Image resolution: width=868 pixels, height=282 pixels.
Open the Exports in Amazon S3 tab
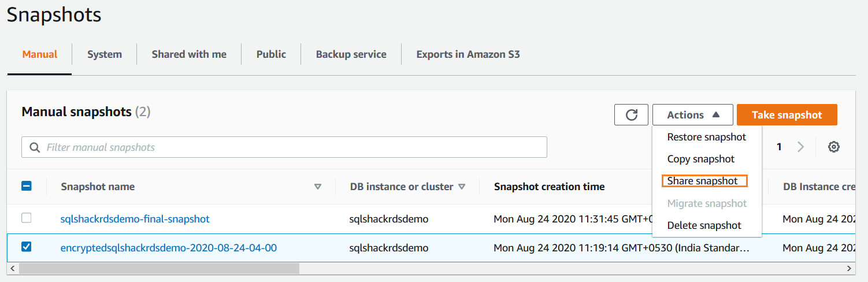point(468,54)
